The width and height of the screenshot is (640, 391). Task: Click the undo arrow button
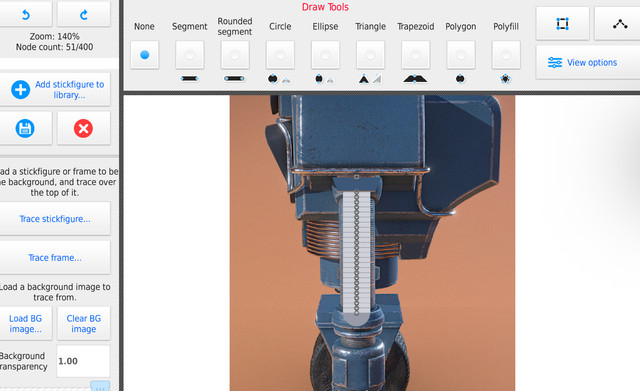[26, 15]
